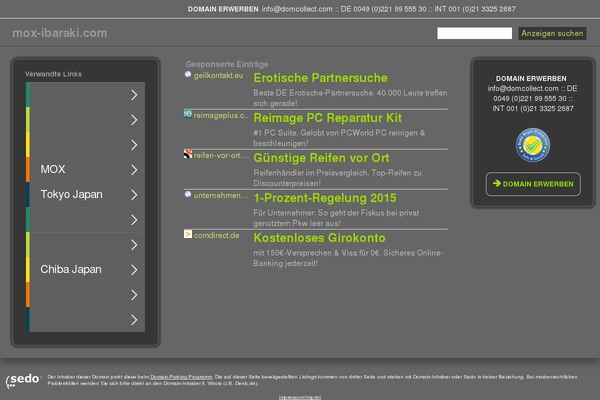Screen dimensions: 600x400
Task: Click the reimageplus favicon icon
Action: pyautogui.click(x=188, y=114)
